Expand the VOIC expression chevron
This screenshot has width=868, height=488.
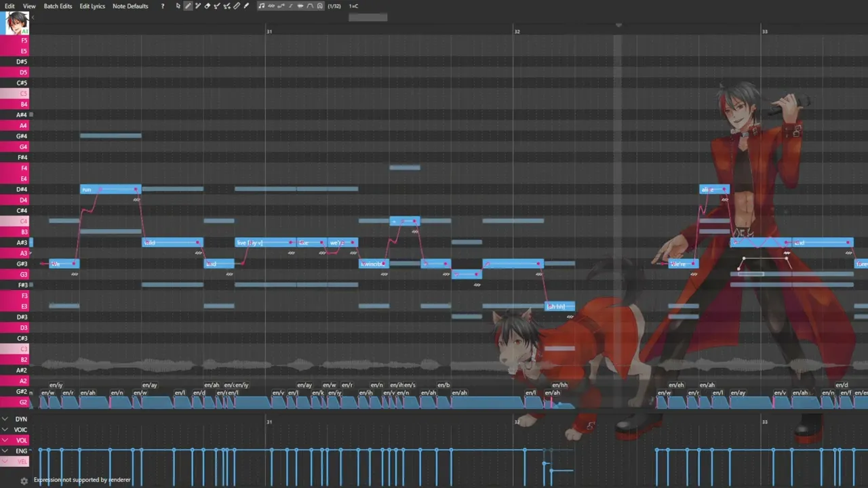click(x=5, y=430)
